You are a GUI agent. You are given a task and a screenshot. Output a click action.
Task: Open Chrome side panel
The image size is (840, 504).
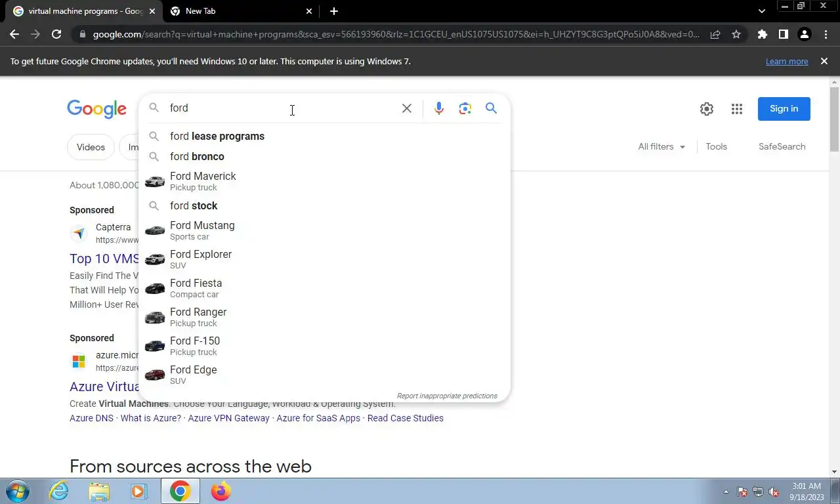(783, 34)
